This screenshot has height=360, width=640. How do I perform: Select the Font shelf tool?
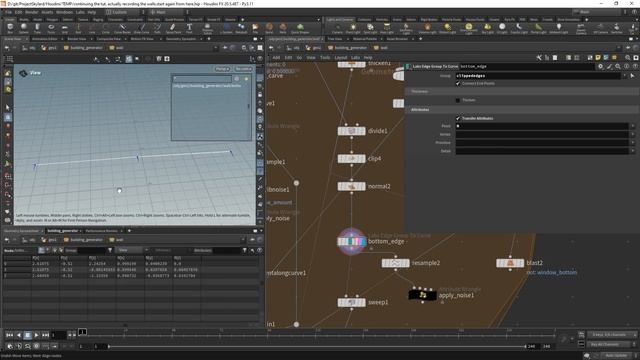tap(189, 28)
